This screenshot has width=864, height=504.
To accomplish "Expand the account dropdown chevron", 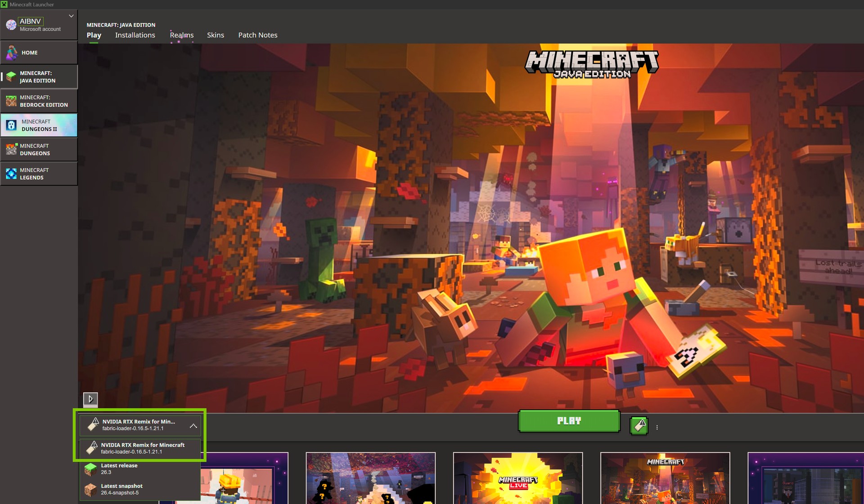I will pos(71,16).
